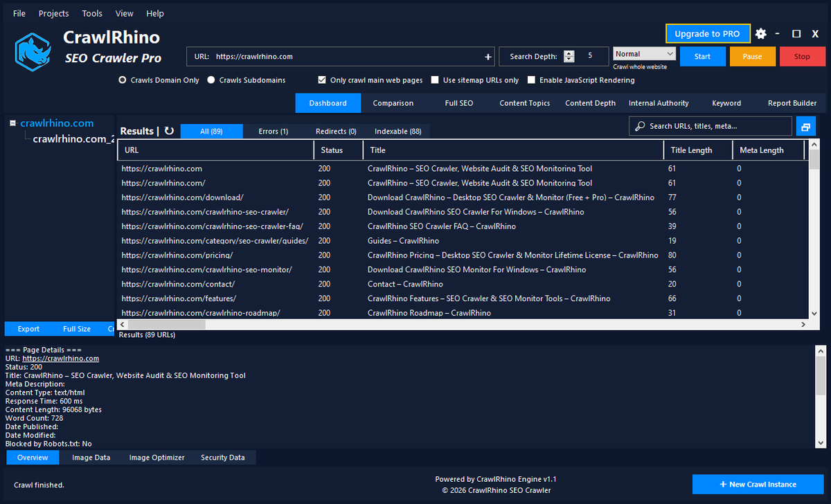Select the https://crawlrhino.com/pricing/ row

coord(463,255)
